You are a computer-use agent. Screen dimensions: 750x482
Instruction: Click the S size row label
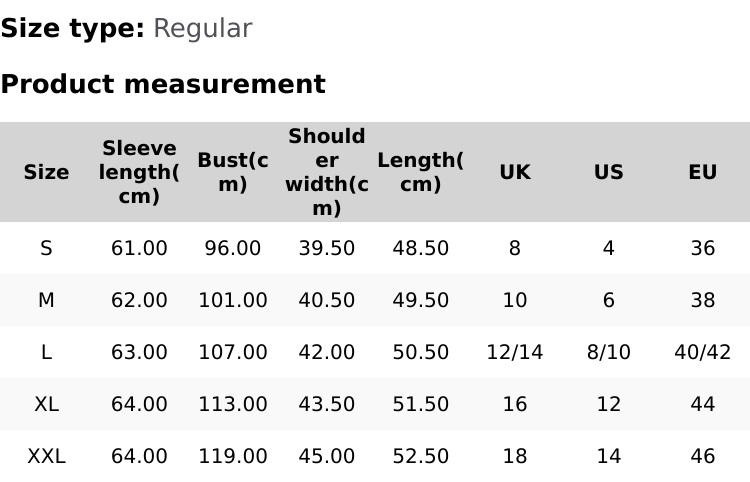click(46, 248)
